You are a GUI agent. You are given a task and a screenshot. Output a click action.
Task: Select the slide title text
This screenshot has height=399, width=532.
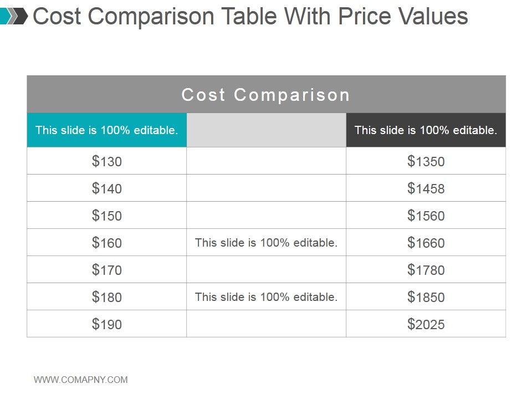(x=250, y=17)
